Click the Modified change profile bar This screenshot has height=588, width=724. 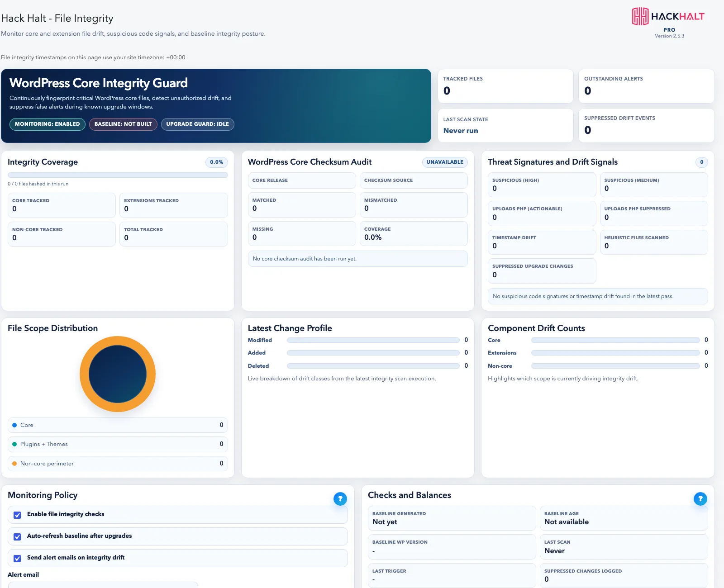[x=373, y=340]
